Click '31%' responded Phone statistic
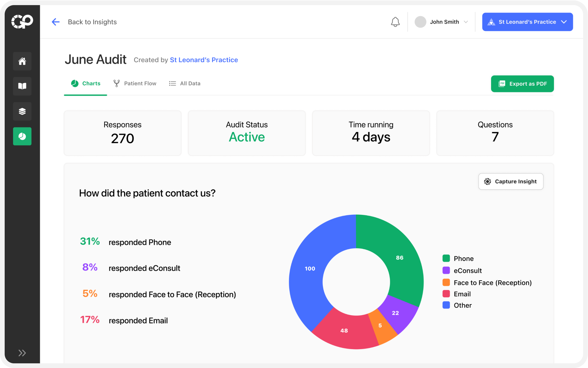This screenshot has height=368, width=588. click(x=90, y=242)
